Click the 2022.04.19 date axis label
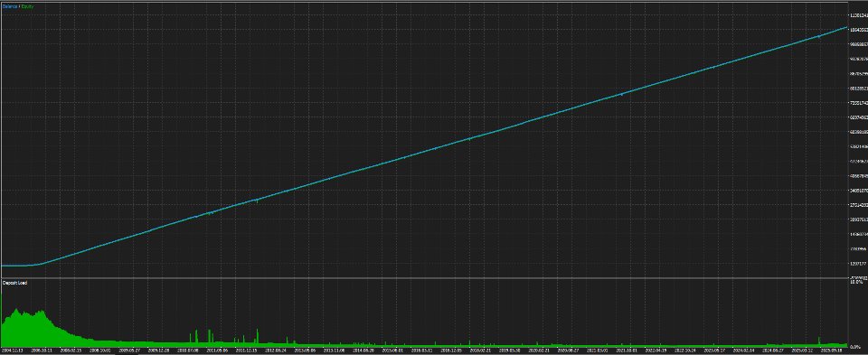The image size is (868, 355). pos(656,350)
